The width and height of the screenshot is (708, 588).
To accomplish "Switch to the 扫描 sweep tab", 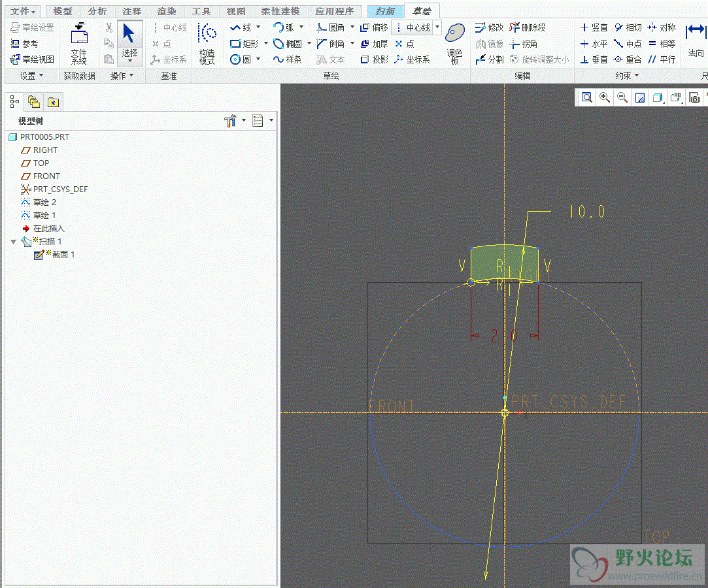I will [x=385, y=11].
